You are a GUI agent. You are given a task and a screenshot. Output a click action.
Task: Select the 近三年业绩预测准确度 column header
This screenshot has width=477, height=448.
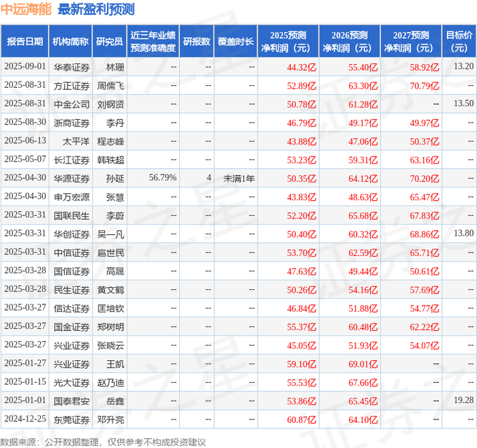point(153,42)
